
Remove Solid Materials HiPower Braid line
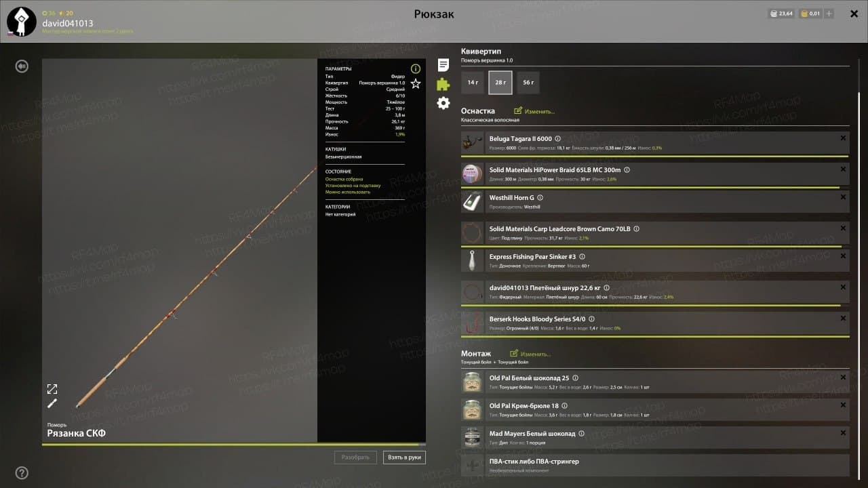click(x=843, y=169)
